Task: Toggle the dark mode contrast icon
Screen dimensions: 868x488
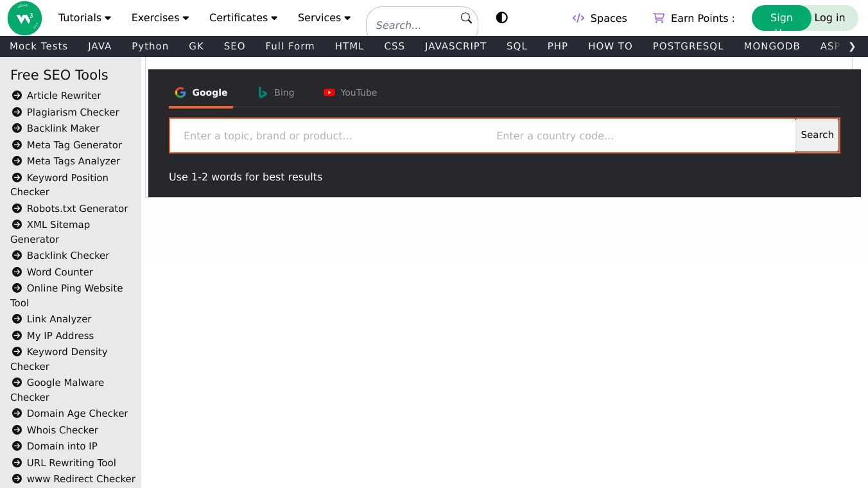Action: coord(502,18)
